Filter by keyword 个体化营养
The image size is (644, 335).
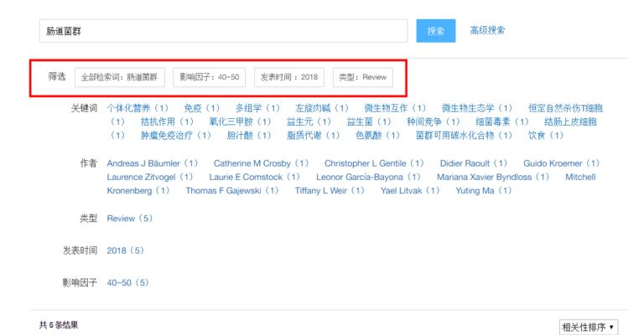click(138, 108)
